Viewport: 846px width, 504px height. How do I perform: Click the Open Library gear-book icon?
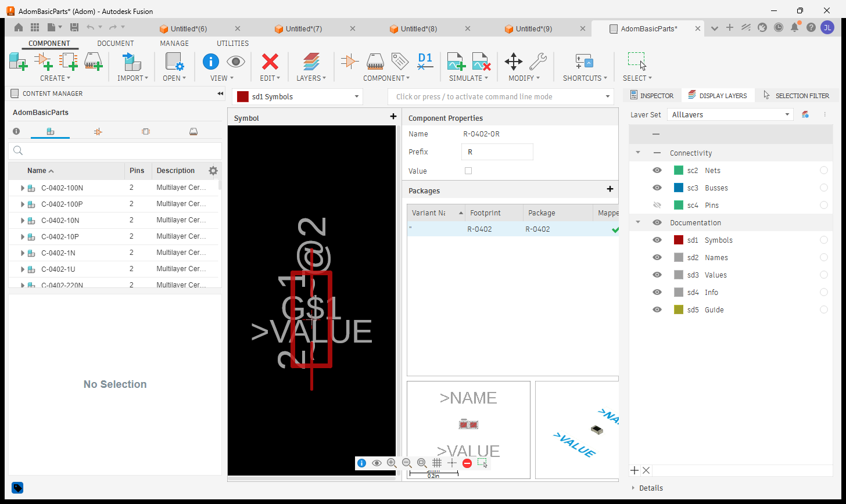(174, 61)
